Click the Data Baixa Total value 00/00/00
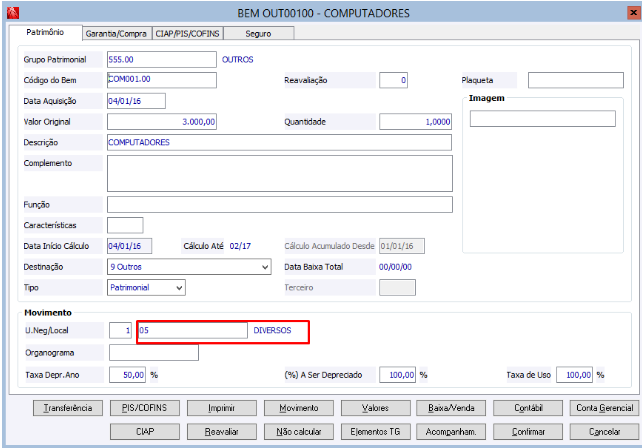 [x=395, y=267]
